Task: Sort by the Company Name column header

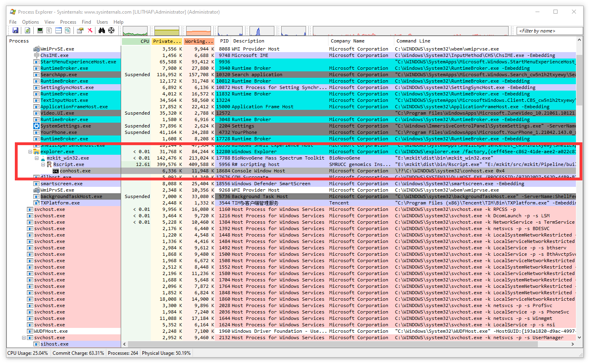Action: [x=347, y=41]
